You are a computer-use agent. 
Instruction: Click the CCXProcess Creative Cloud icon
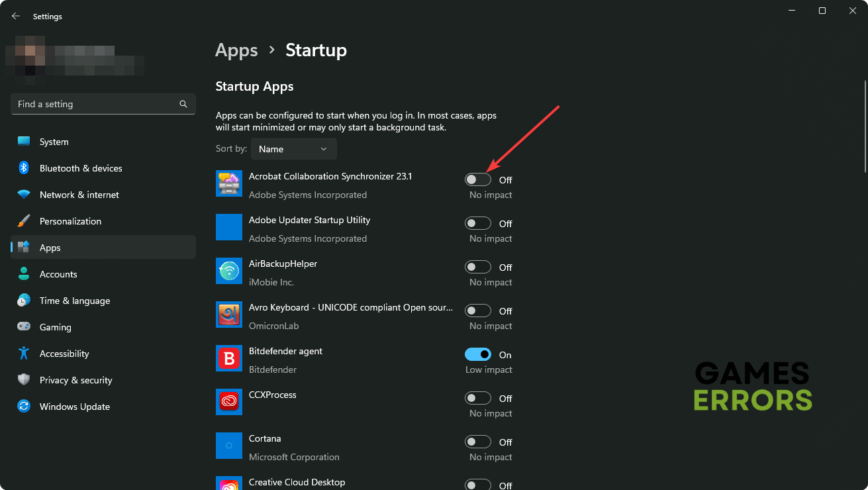point(229,403)
